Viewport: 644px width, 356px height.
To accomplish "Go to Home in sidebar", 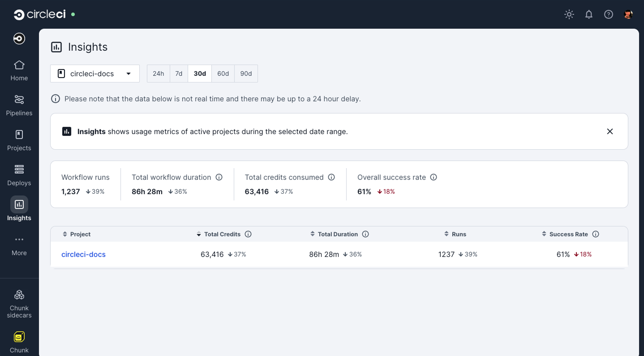I will click(19, 71).
